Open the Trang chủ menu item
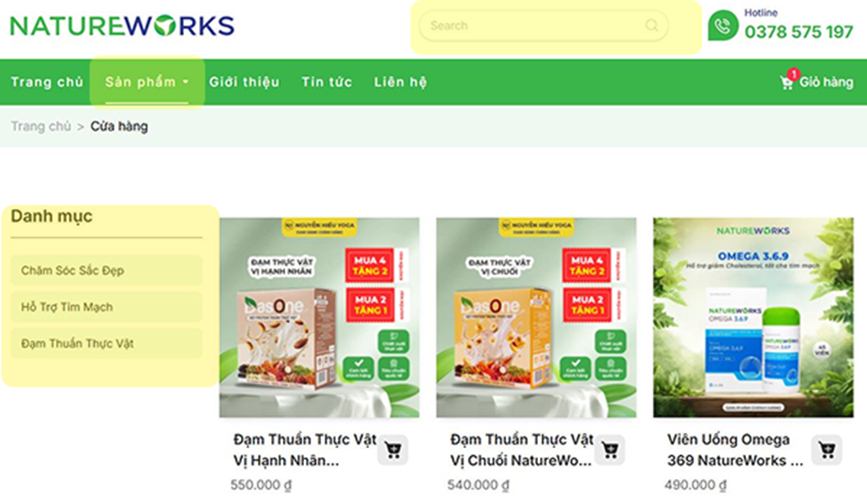The image size is (867, 504). 47,82
